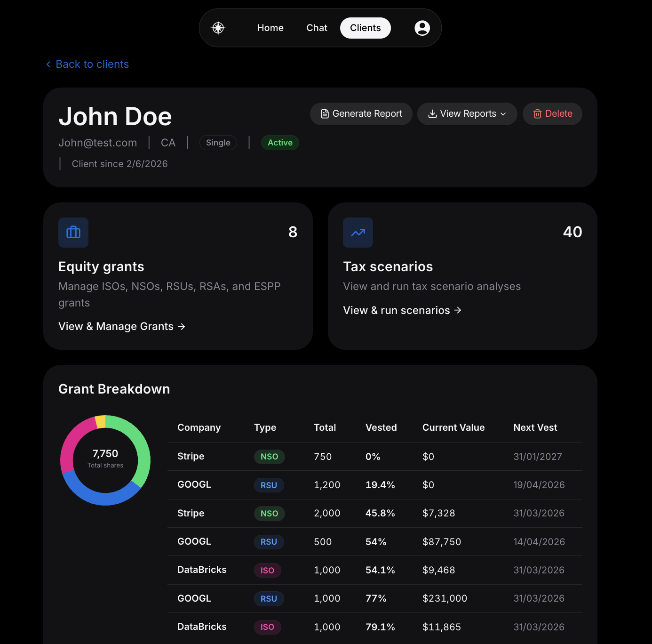Click the compass logo in the navigation bar

[218, 28]
